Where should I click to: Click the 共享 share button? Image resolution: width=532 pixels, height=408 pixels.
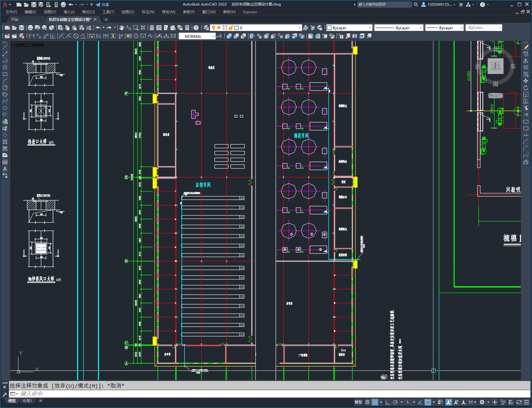click(x=102, y=4)
